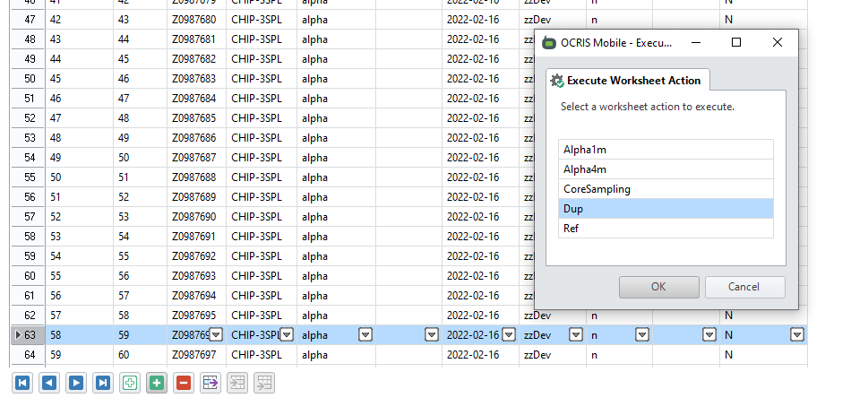Pick the Ref worksheet action
Screen dimensions: 868x398
click(665, 229)
